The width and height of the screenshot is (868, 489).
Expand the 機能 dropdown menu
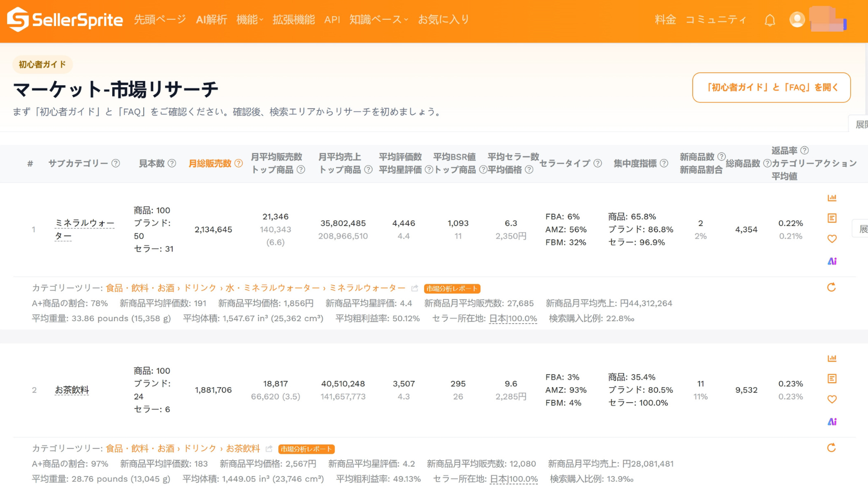pyautogui.click(x=250, y=20)
